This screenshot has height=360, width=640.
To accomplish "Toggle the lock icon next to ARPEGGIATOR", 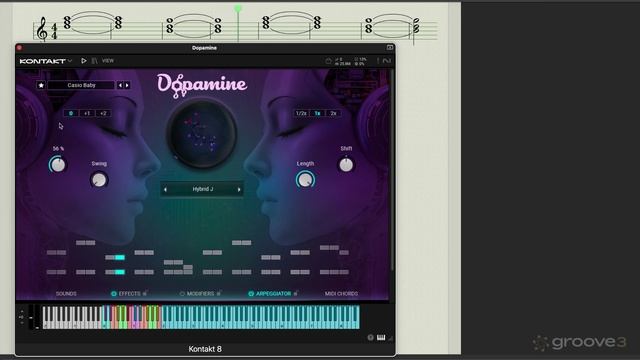I will click(x=296, y=293).
